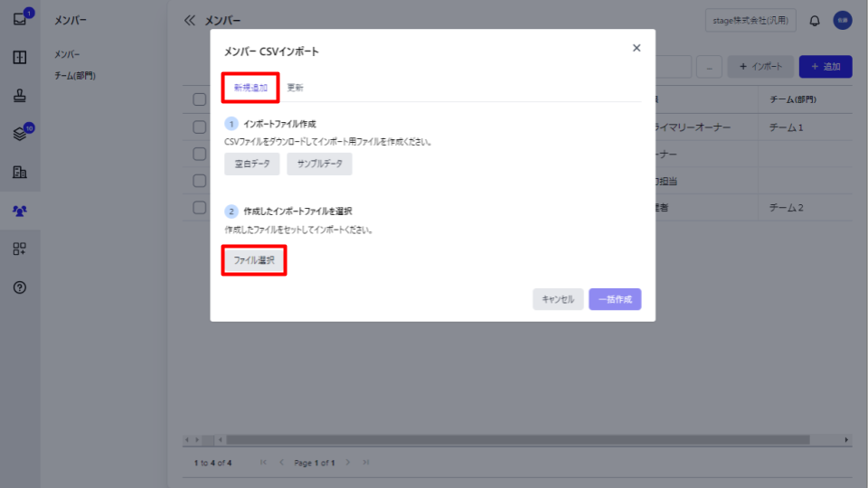Click the search field left of toolbar buttons

(673, 66)
